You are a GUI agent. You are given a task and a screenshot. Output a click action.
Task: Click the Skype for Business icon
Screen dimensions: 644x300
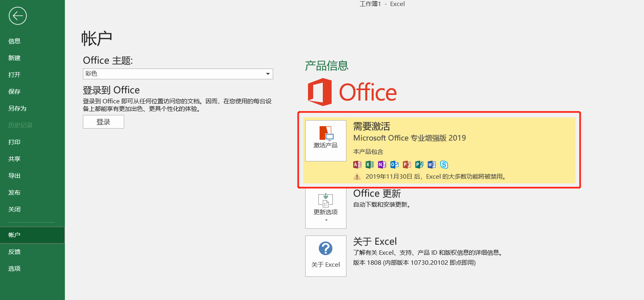click(x=444, y=165)
